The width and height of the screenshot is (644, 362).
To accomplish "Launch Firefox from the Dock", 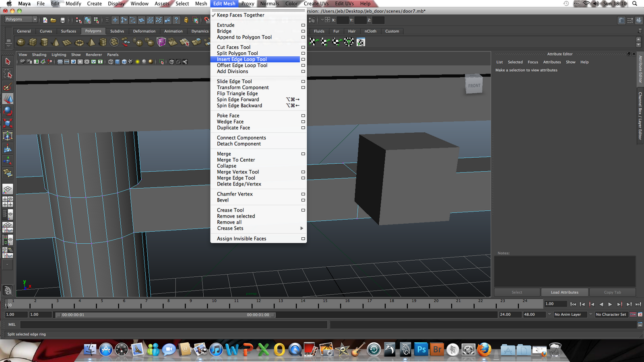I will [484, 349].
